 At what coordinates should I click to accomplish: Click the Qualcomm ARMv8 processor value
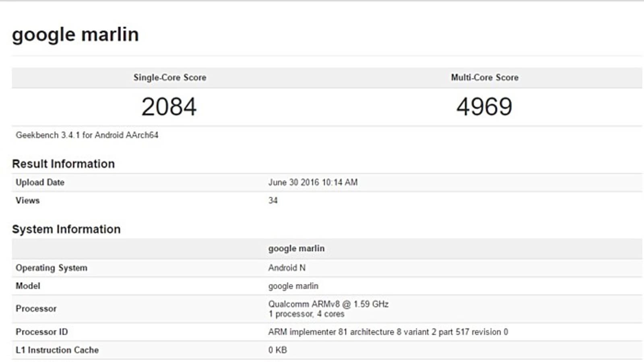[328, 304]
